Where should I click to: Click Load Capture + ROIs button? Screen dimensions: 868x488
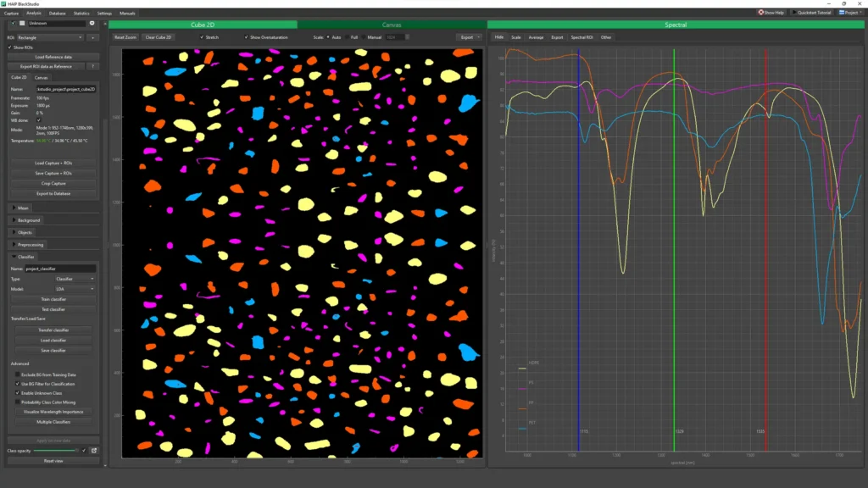click(53, 164)
